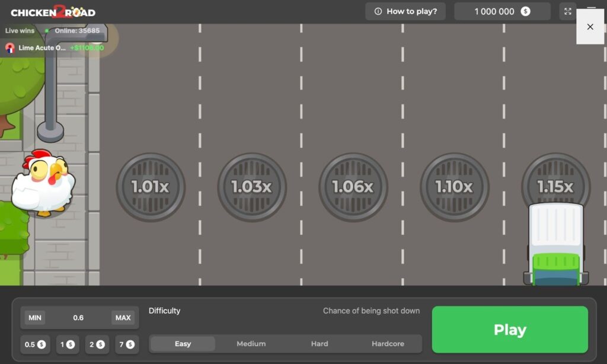Click the 1.03x manhole multiplier
The height and width of the screenshot is (364, 607).
pos(252,187)
